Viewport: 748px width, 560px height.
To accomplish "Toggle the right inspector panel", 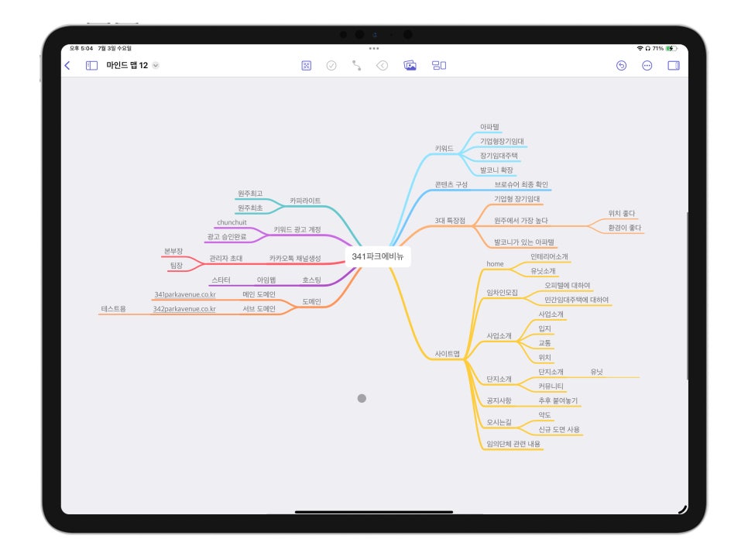I will click(x=674, y=65).
